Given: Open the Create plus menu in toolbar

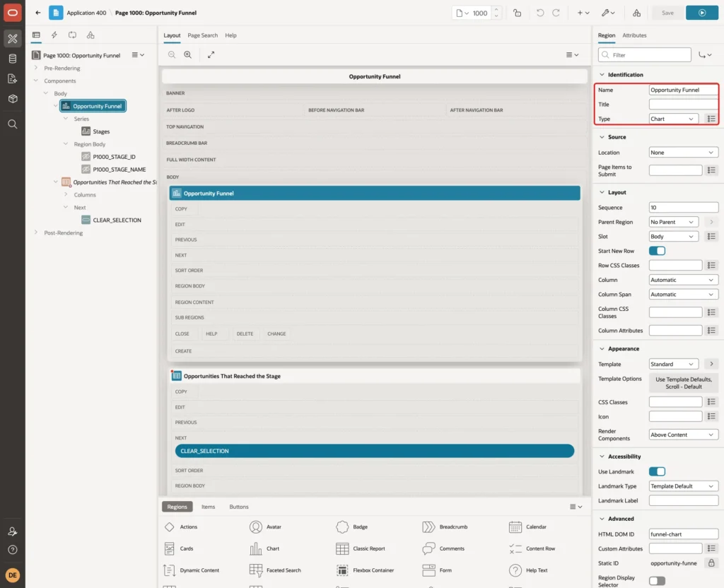Looking at the screenshot, I should click(583, 13).
